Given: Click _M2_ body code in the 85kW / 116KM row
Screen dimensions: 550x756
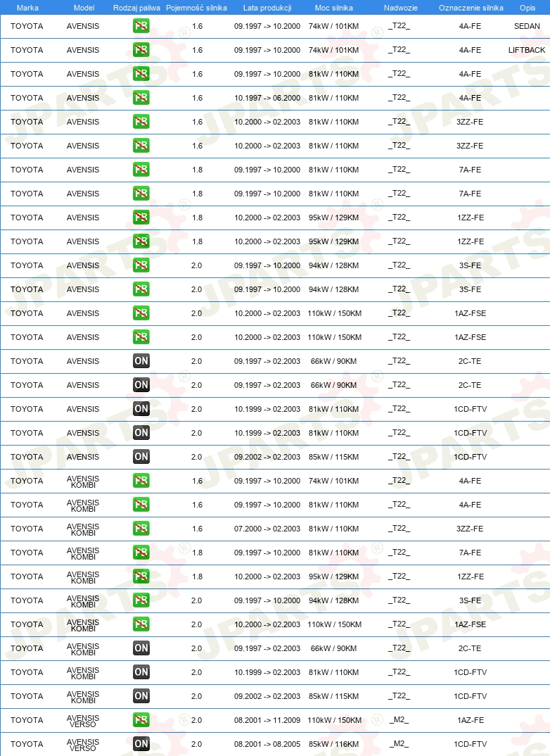Looking at the screenshot, I should [x=399, y=744].
